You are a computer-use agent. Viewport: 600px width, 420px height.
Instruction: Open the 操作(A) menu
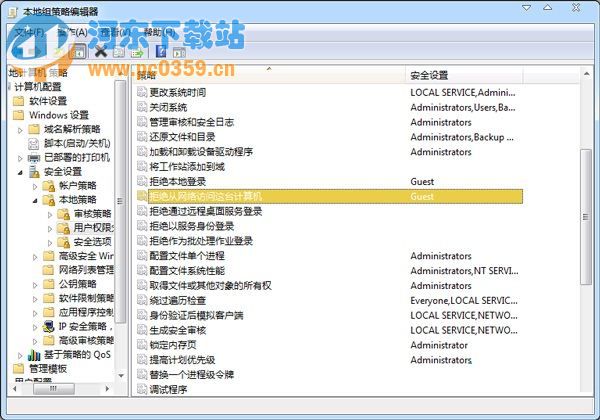click(72, 32)
